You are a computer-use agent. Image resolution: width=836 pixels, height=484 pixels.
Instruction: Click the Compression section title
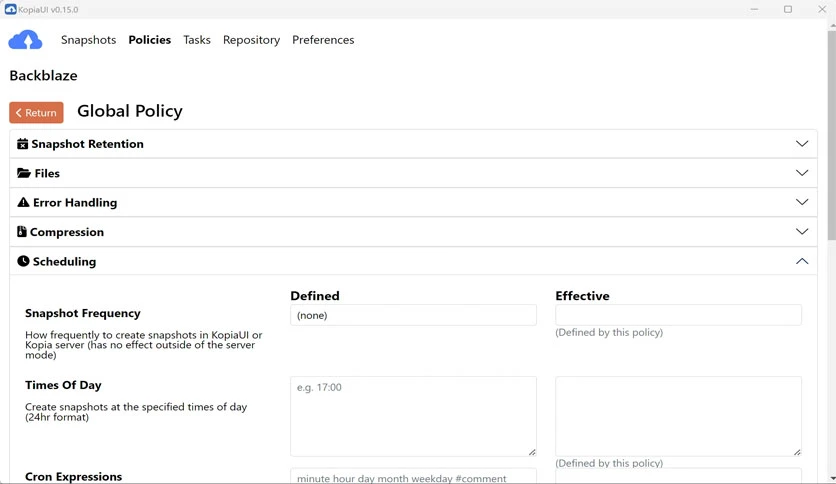pyautogui.click(x=67, y=232)
